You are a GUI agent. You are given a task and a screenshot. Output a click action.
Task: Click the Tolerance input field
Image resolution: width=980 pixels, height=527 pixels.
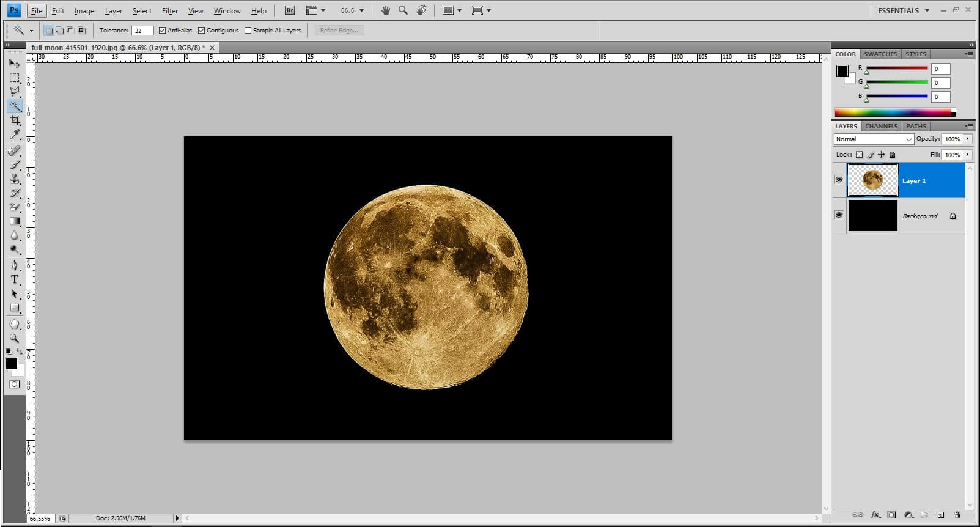coord(142,30)
